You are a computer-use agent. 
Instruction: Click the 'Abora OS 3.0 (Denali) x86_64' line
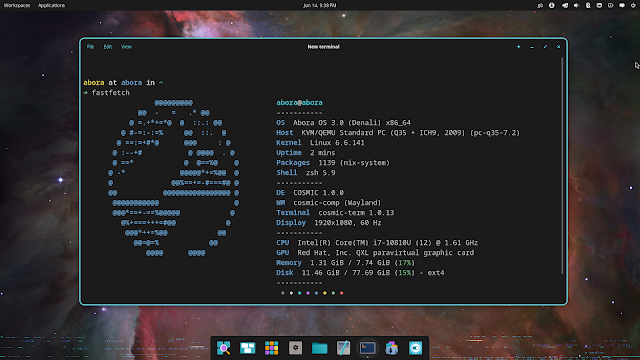click(x=352, y=123)
